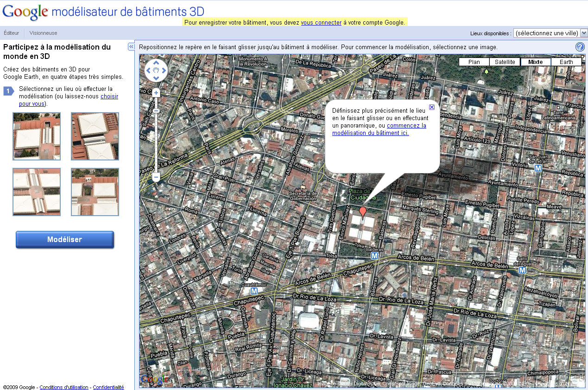Select the top-left building thumbnail
Screen dimensions: 588x390
click(37, 136)
